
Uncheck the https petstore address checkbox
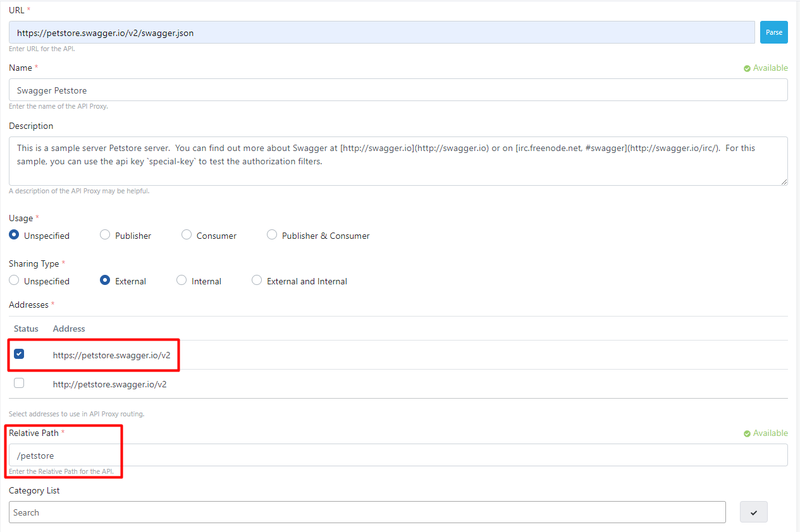19,354
